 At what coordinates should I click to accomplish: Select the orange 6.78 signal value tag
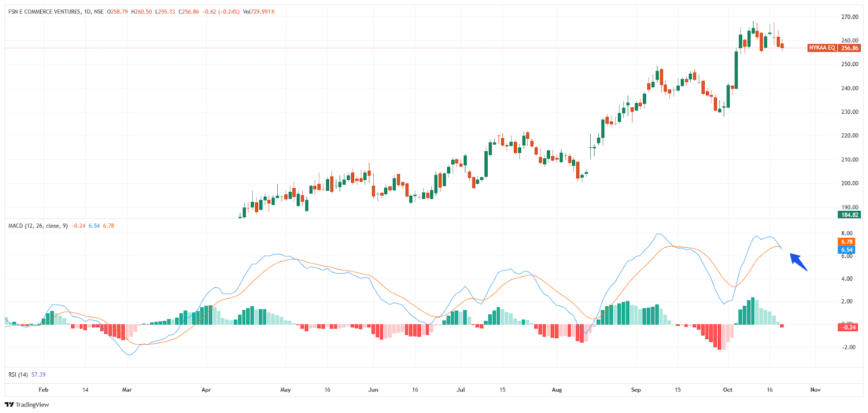[847, 242]
